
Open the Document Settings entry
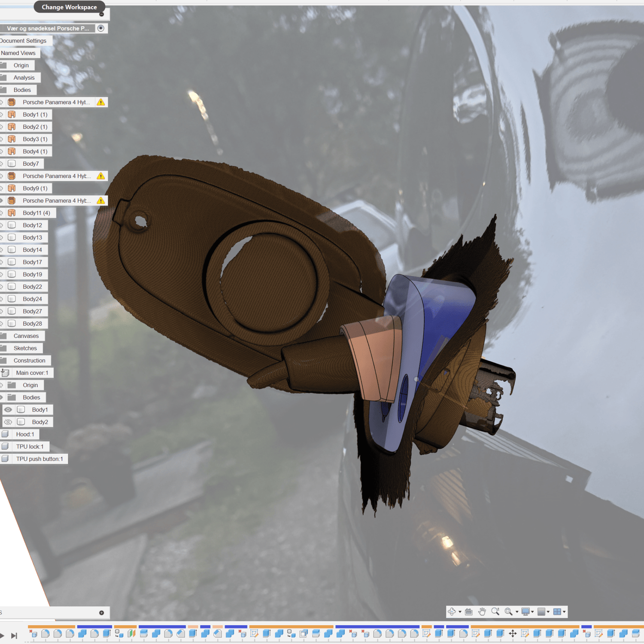(x=24, y=41)
